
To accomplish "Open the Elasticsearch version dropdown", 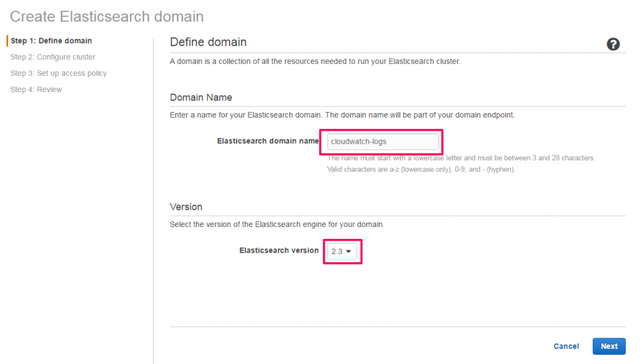I will pos(342,251).
